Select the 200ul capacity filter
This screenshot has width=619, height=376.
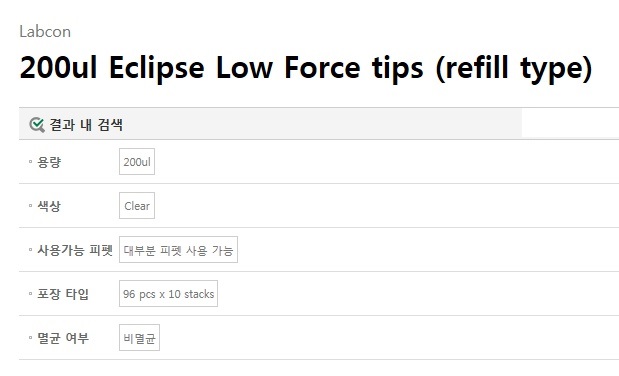tap(137, 162)
